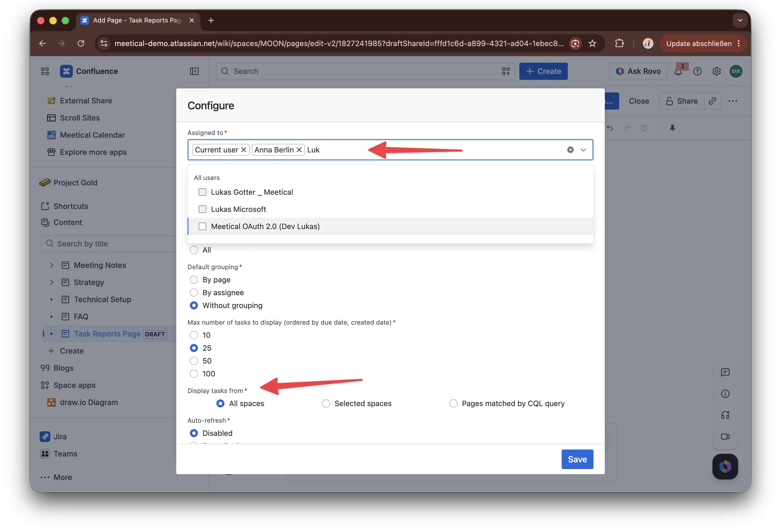The image size is (781, 532).
Task: Click the browser bookmark star icon
Action: [592, 43]
